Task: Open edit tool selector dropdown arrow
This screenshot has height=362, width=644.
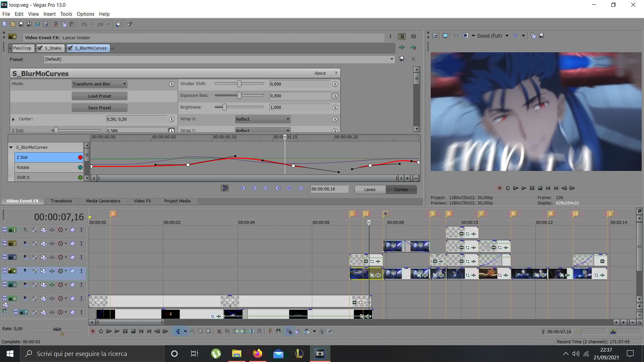Action: pos(185,331)
